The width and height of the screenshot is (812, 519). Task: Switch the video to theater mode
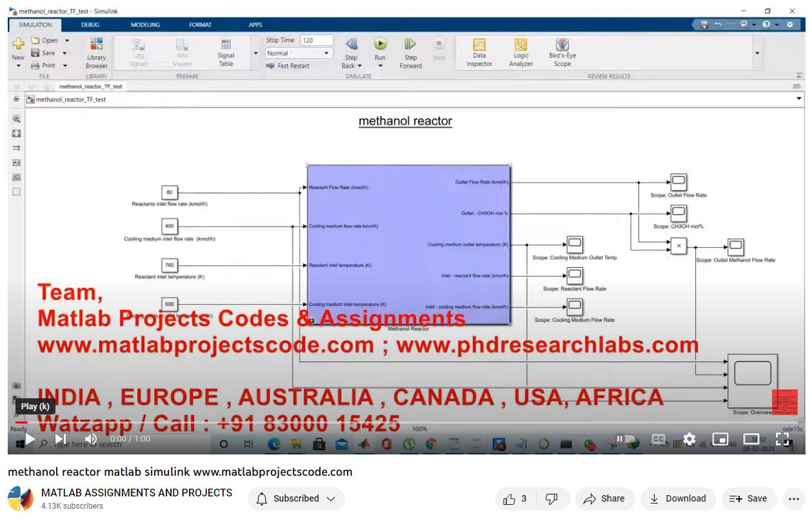pos(751,439)
